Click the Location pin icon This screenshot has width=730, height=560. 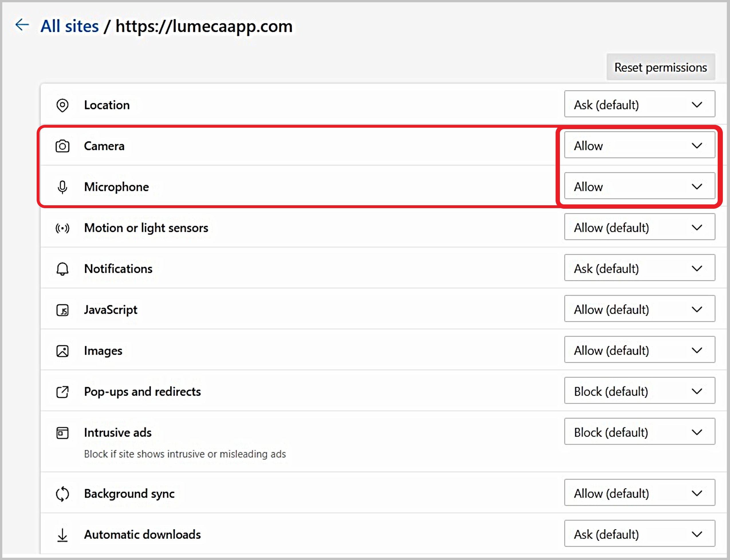point(63,105)
